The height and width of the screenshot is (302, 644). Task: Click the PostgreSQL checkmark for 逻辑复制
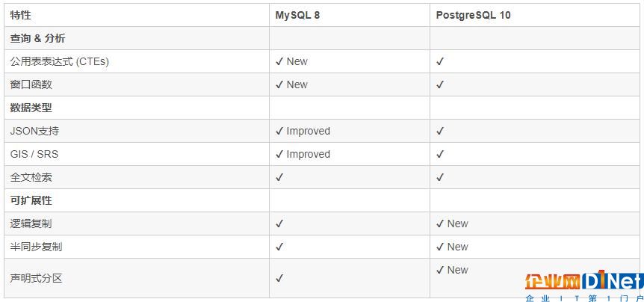(440, 224)
